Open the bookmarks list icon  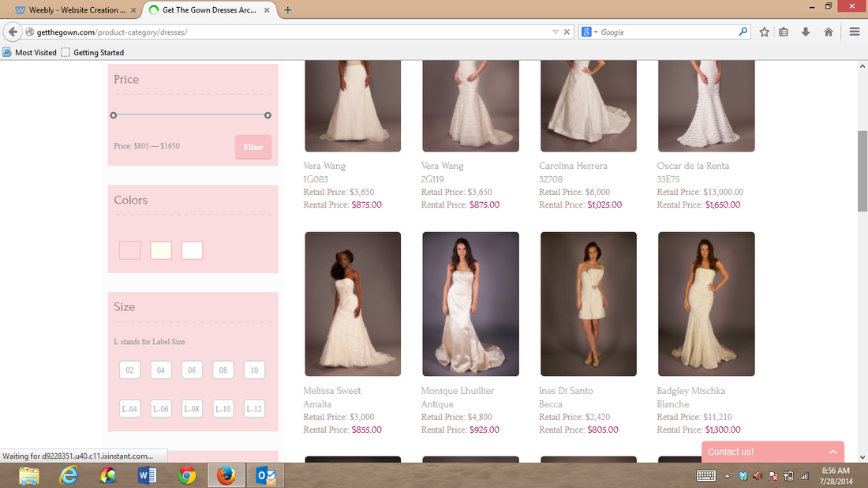coord(784,32)
